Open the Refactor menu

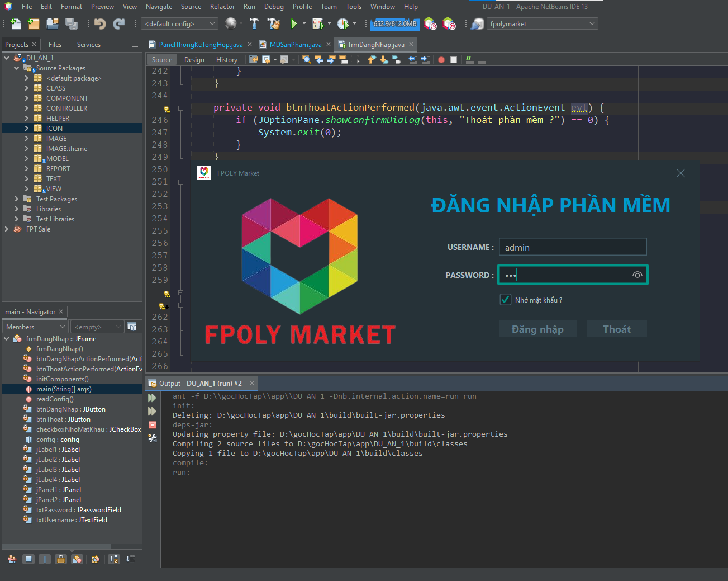click(x=222, y=7)
